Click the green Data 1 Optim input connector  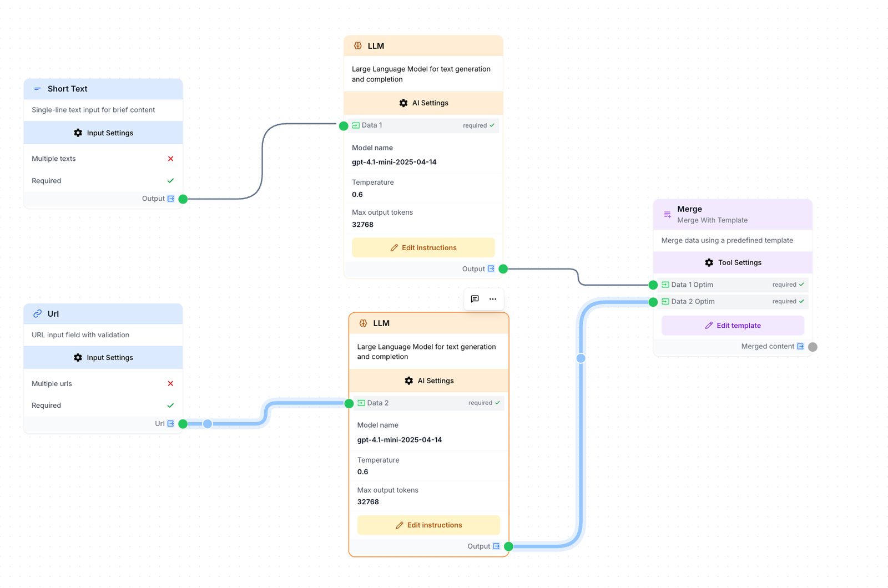(x=653, y=285)
